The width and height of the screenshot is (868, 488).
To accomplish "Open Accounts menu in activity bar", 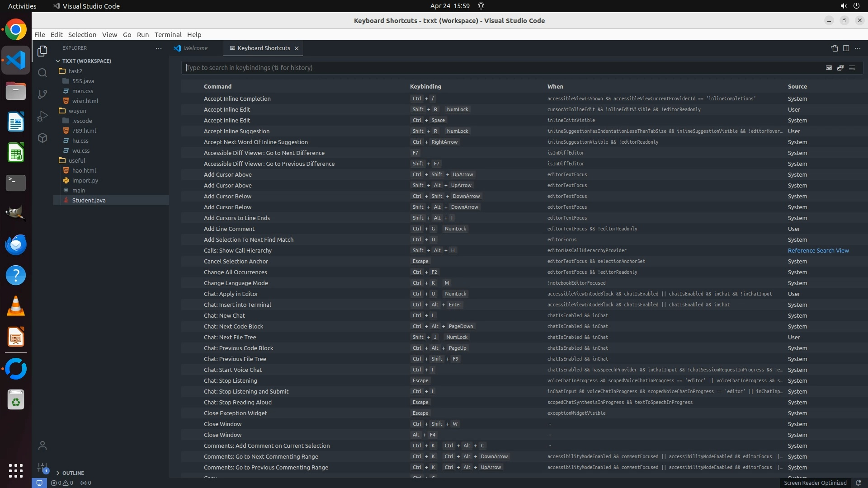I will point(42,446).
